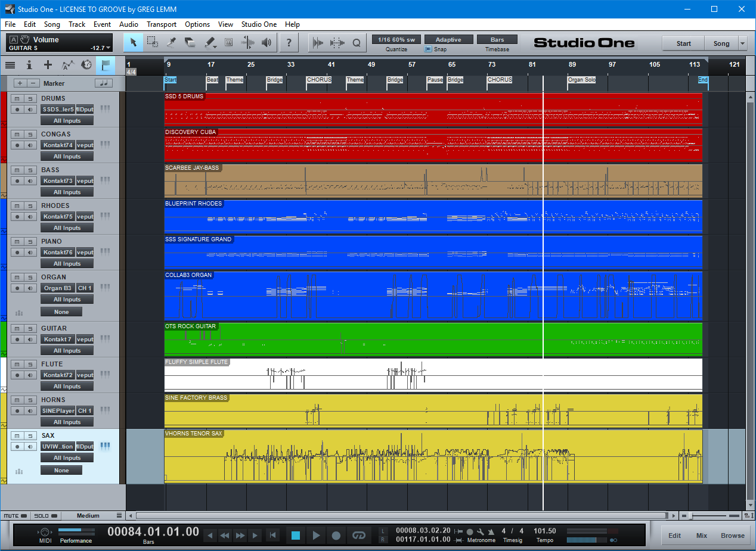Expand the dropdown arrow next to Song
756x551 pixels.
pyautogui.click(x=742, y=43)
